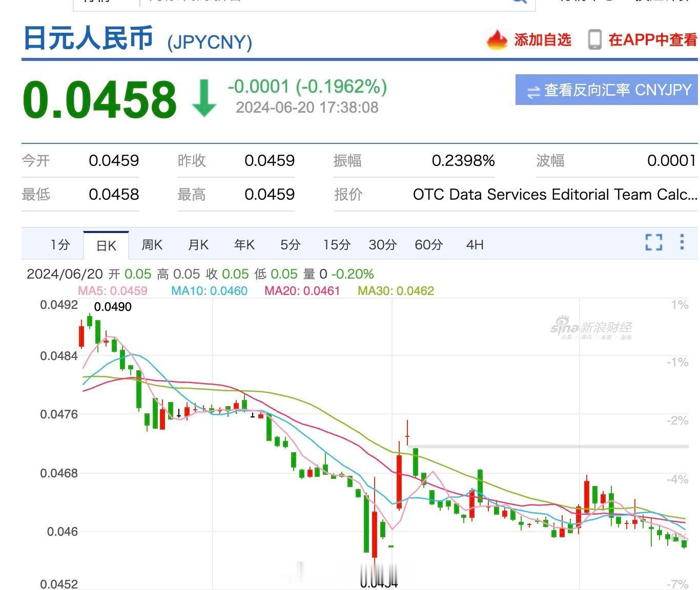The height and width of the screenshot is (590, 700).
Task: Switch to the 年K chart tab
Action: [244, 245]
